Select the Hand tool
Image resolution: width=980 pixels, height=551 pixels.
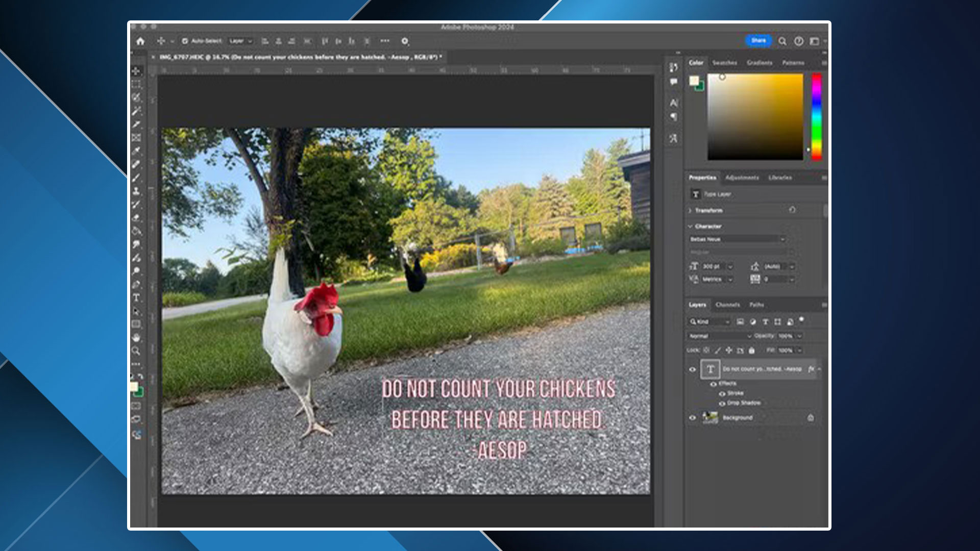click(136, 338)
